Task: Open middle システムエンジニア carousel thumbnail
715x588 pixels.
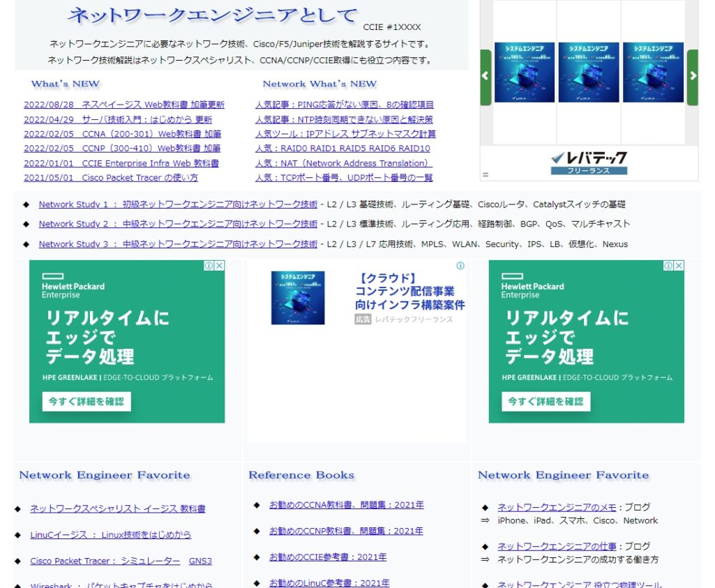Action: click(x=589, y=73)
